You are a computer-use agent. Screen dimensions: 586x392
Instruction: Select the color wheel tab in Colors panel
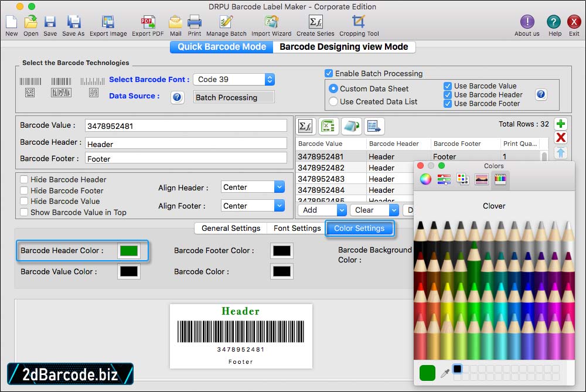click(425, 179)
